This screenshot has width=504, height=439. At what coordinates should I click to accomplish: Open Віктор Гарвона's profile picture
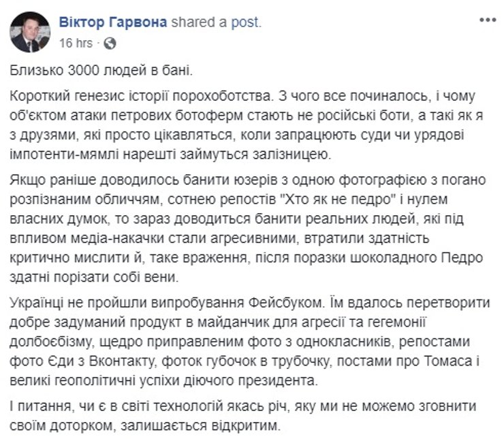[x=31, y=32]
